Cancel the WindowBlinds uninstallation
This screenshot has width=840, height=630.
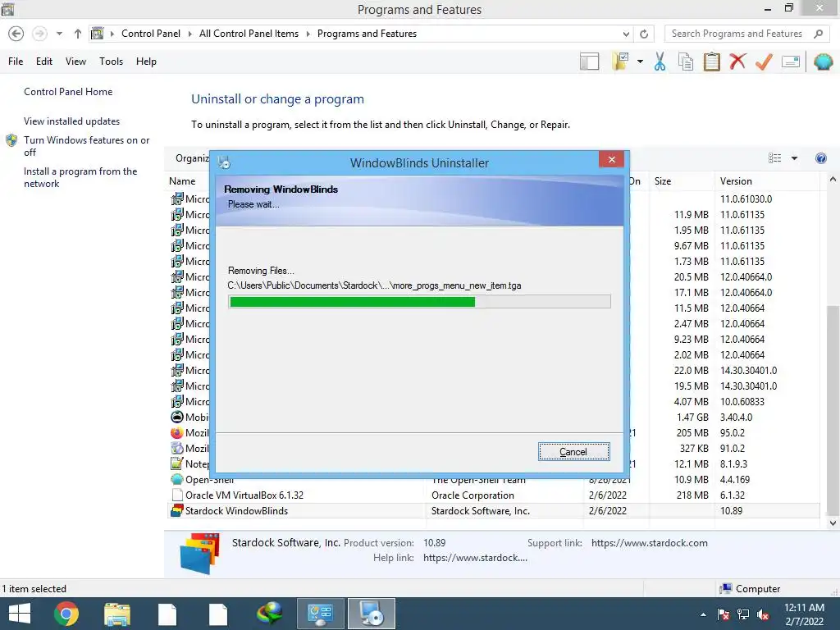point(573,452)
